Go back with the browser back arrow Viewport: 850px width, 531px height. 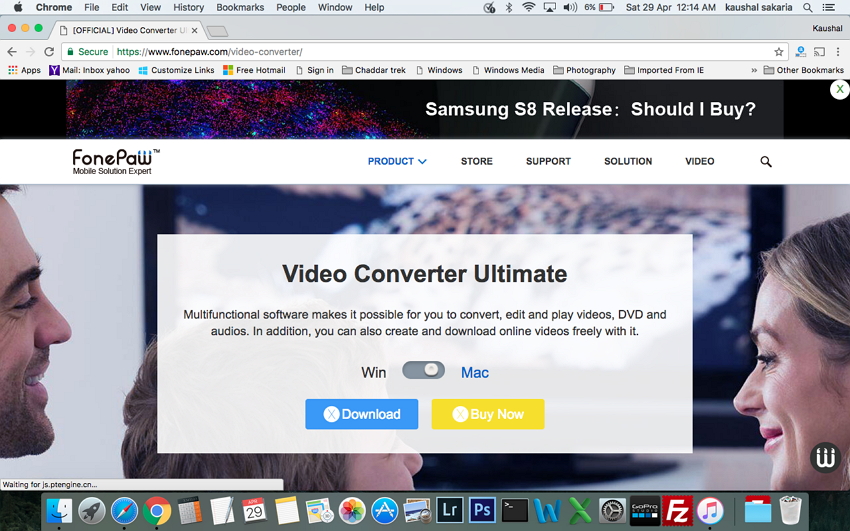(12, 51)
